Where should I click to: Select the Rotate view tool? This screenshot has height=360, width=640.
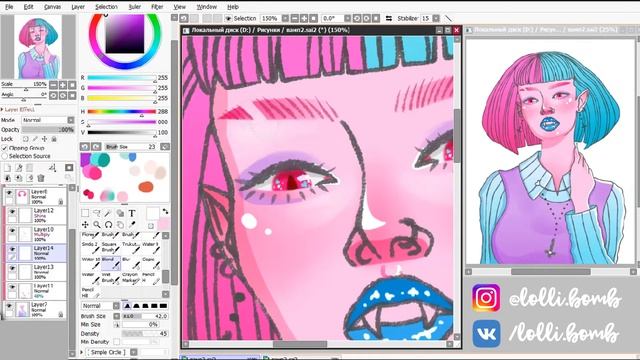click(108, 224)
